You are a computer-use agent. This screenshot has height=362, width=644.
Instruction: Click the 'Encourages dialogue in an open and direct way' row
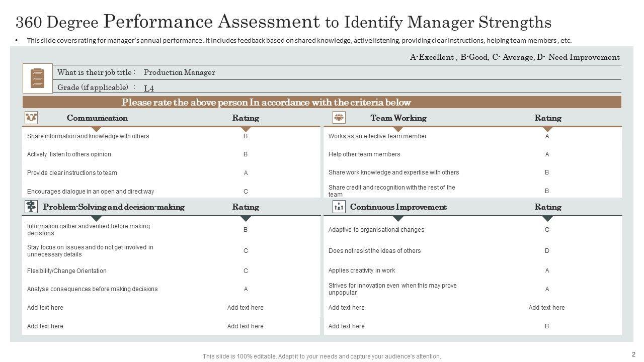click(91, 192)
